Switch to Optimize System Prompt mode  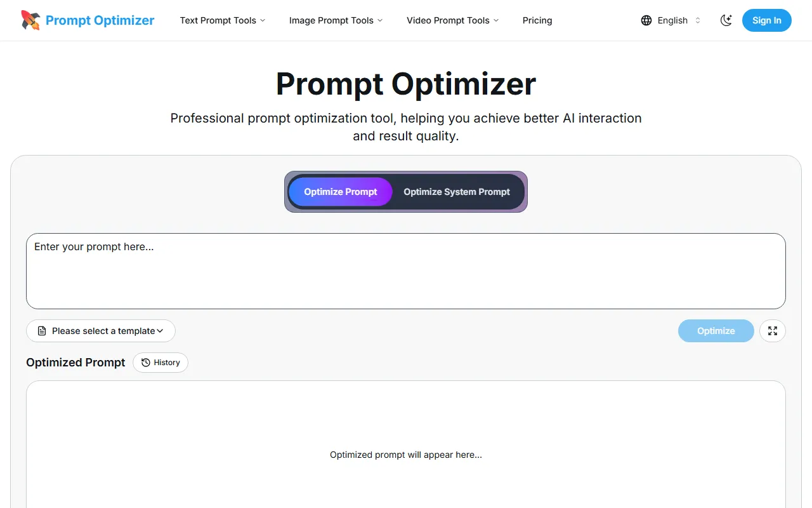click(x=457, y=192)
